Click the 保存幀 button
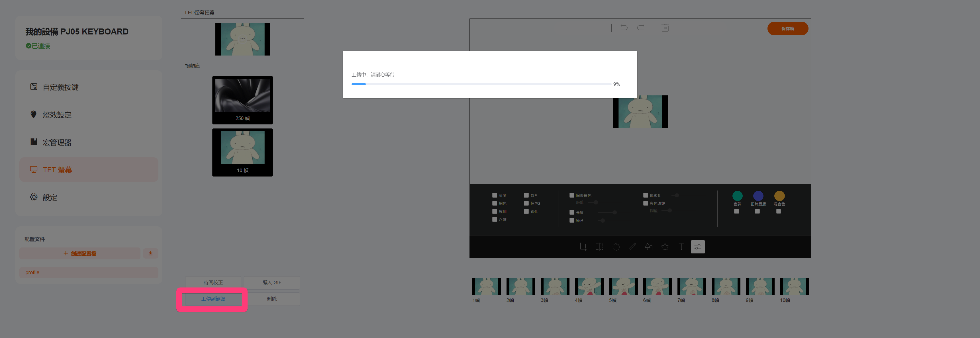This screenshot has width=980, height=338. point(788,28)
